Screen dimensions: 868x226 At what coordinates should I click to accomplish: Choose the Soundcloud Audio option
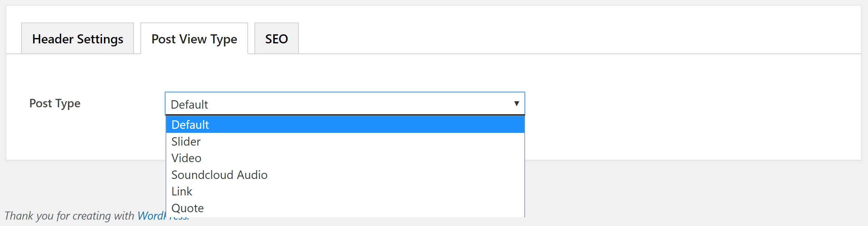coord(219,175)
